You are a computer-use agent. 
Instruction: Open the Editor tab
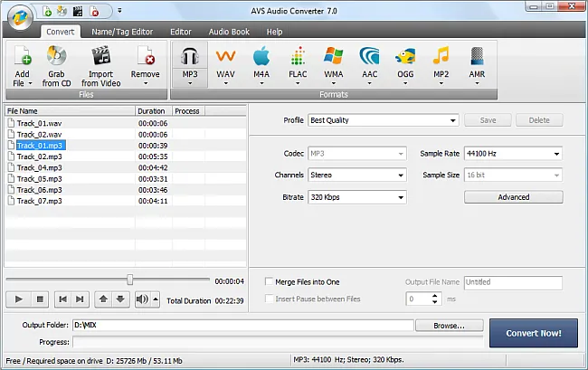pyautogui.click(x=181, y=32)
